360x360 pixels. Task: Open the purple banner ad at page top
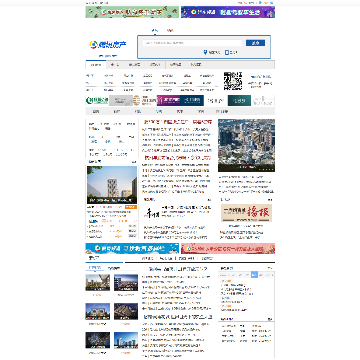228,12
